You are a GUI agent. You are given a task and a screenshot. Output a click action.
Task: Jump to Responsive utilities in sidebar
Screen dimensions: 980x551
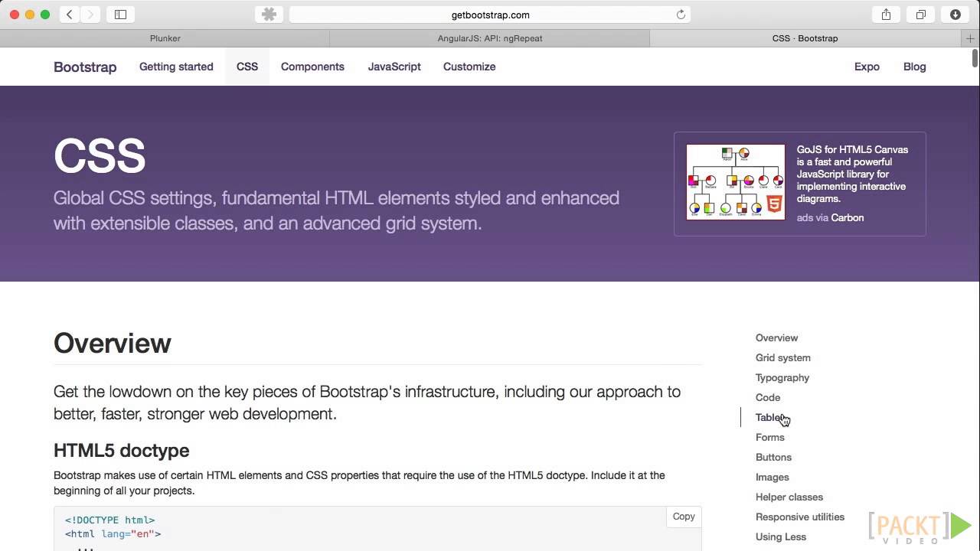coord(800,517)
